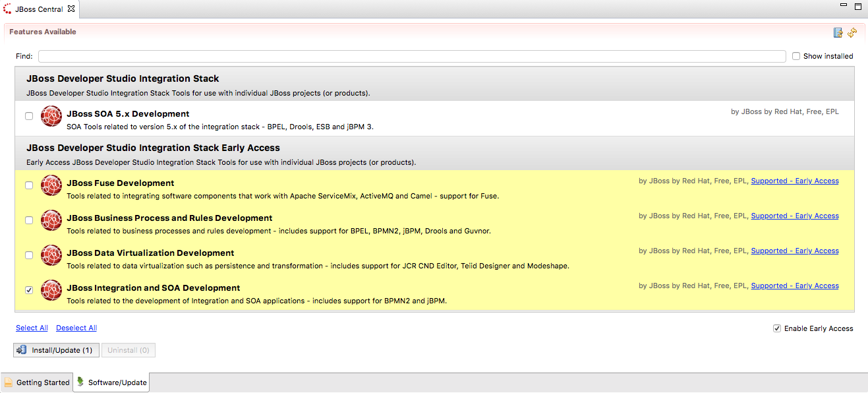Check the JBoss Fuse Development checkbox
868x393 pixels.
click(x=29, y=185)
